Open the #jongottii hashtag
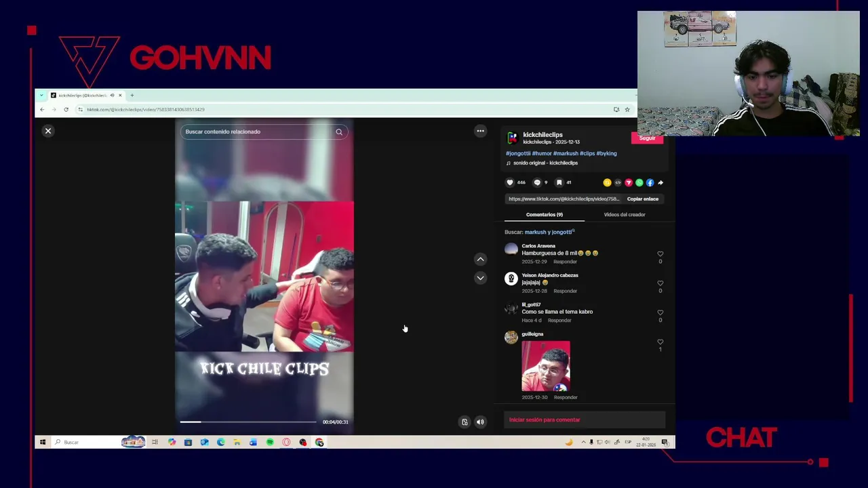 click(x=518, y=153)
